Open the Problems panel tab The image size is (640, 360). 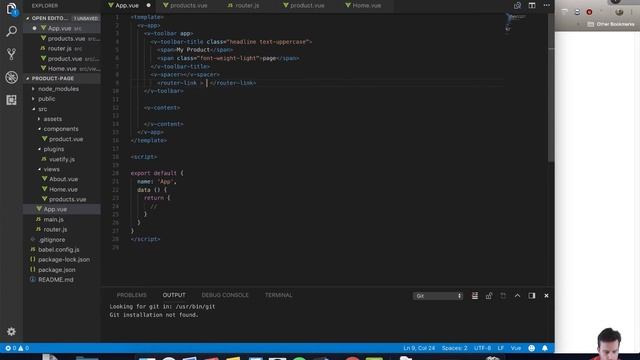(x=131, y=295)
